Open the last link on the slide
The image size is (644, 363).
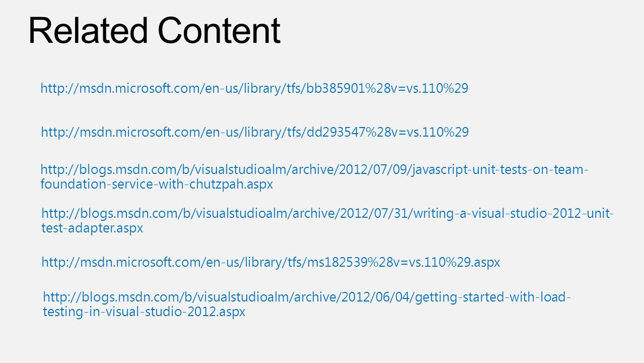[x=307, y=305]
